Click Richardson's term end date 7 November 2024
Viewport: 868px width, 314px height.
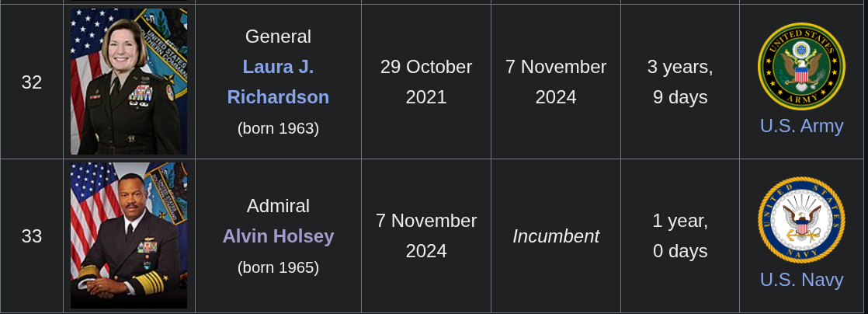pos(556,82)
